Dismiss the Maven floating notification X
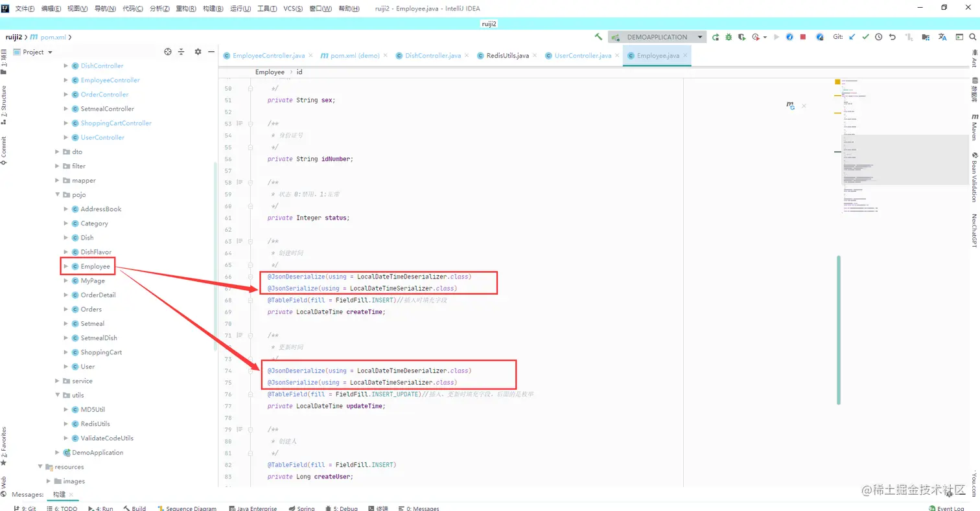The height and width of the screenshot is (511, 980). (804, 105)
